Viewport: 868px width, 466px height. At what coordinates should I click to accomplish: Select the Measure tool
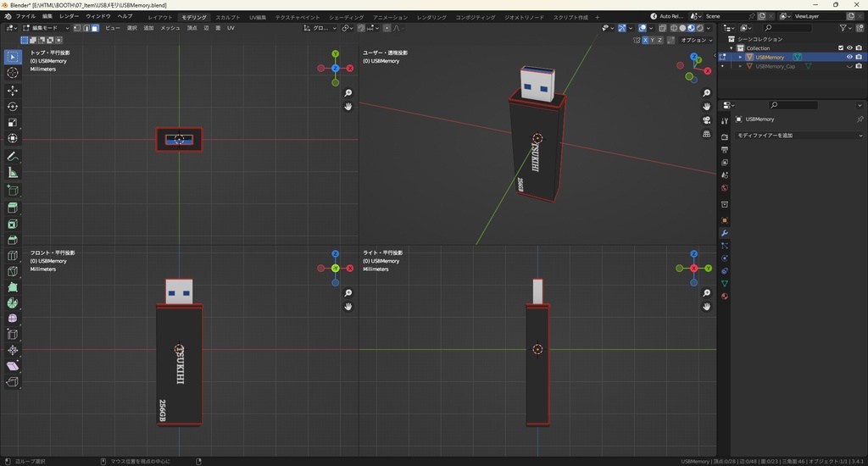click(x=13, y=173)
